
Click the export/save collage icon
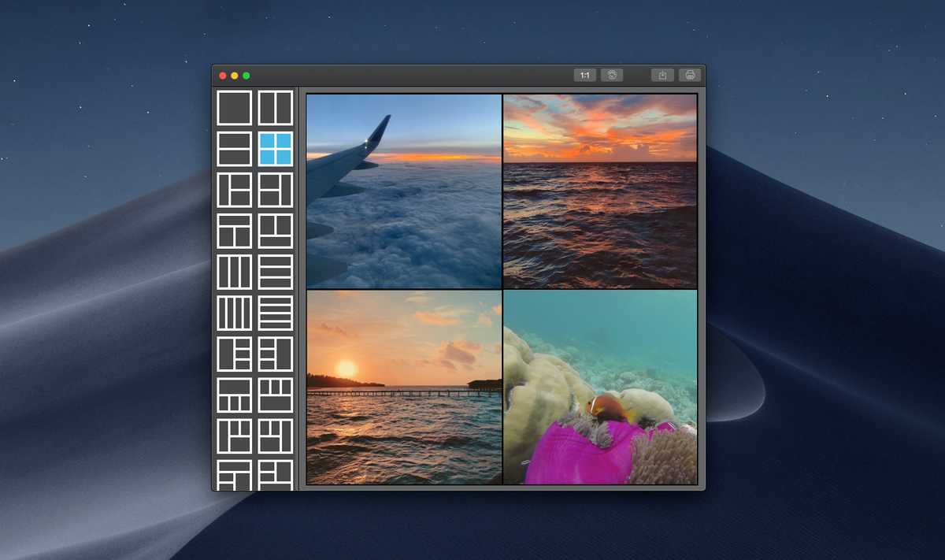click(663, 76)
